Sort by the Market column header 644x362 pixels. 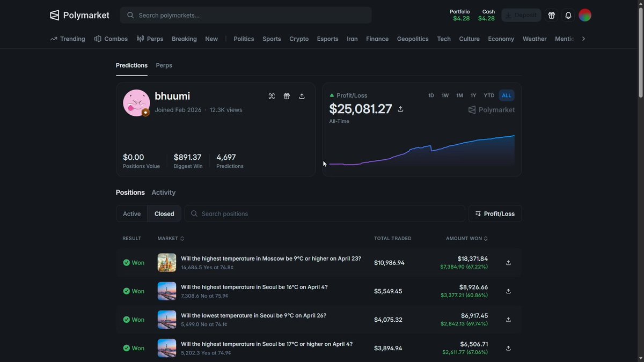coord(171,239)
